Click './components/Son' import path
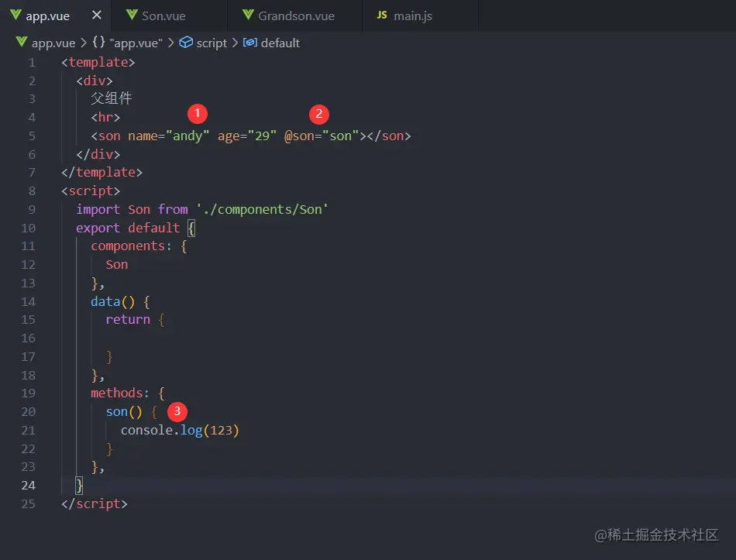736x560 pixels. (x=262, y=209)
